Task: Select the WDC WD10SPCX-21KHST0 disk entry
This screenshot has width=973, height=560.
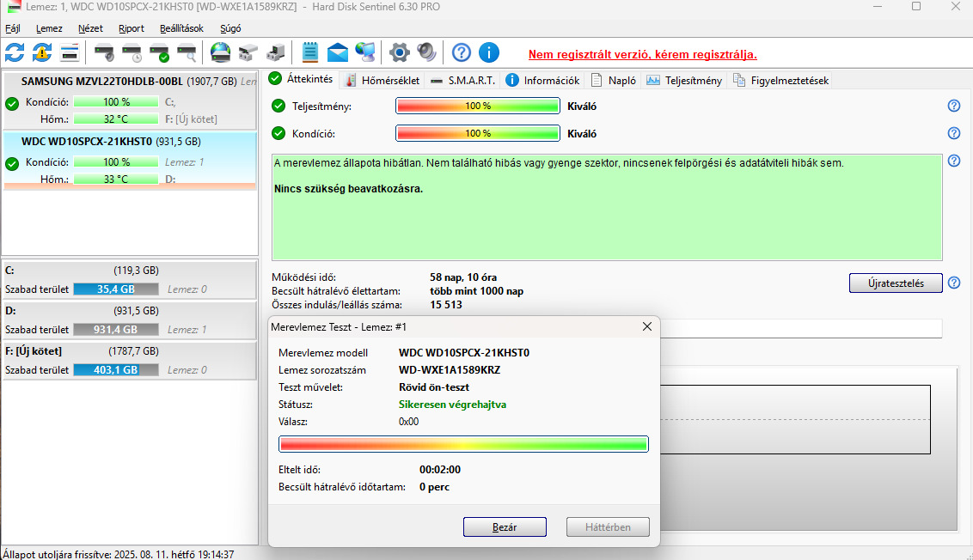Action: pos(130,161)
